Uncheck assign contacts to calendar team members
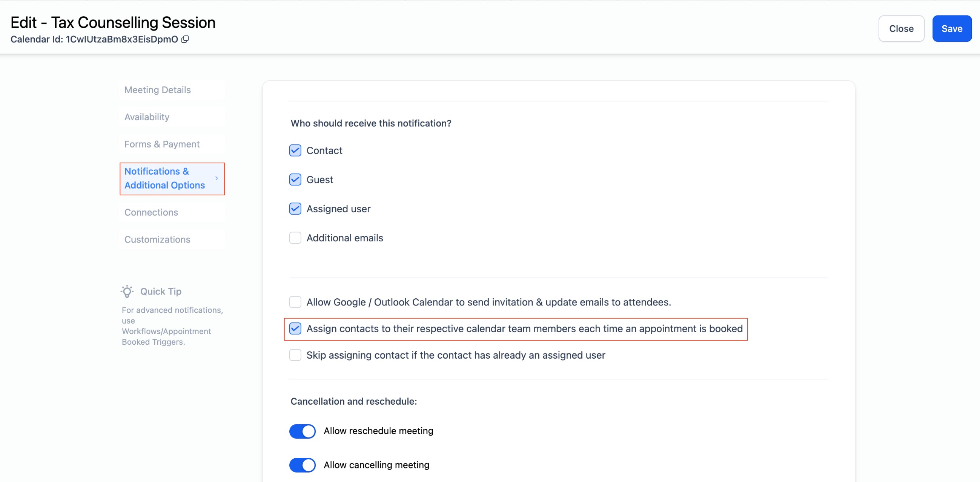This screenshot has width=980, height=482. click(x=295, y=329)
